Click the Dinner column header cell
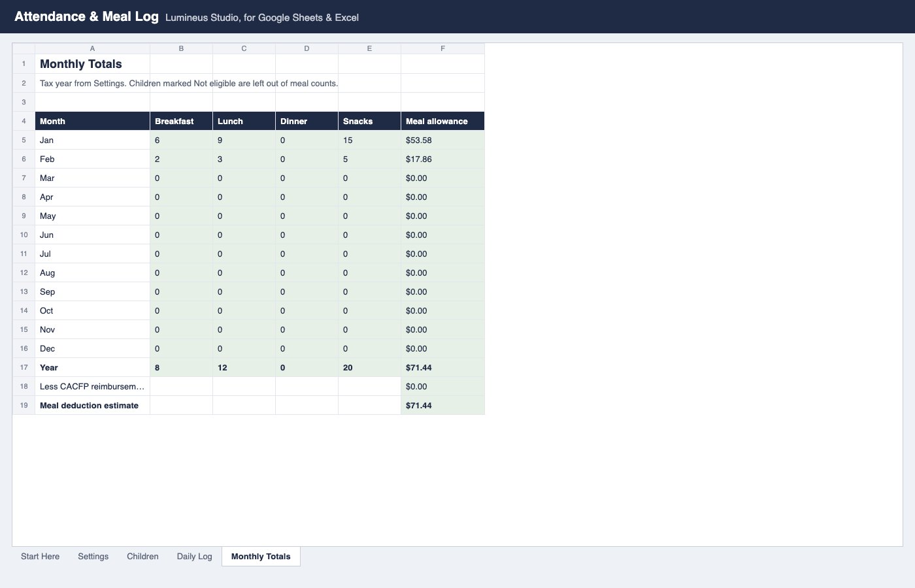The height and width of the screenshot is (588, 915). coord(307,122)
